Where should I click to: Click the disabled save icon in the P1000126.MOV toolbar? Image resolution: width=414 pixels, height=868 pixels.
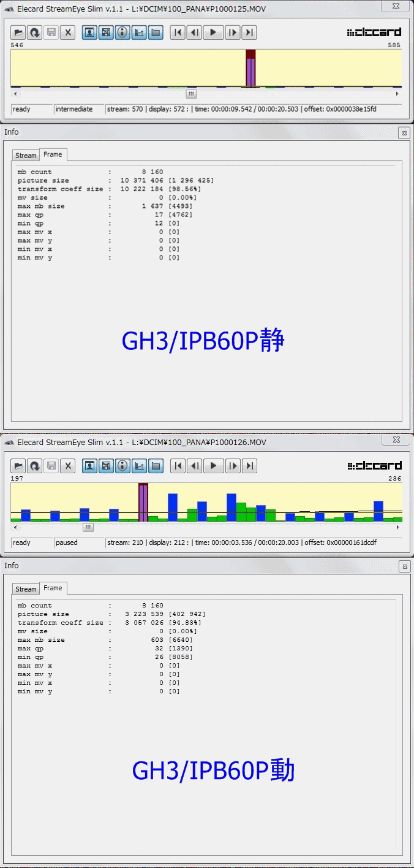[51, 466]
